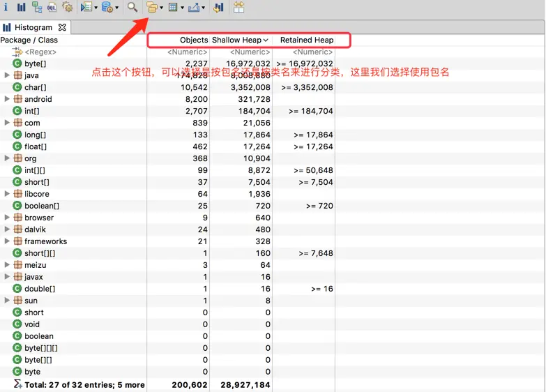Click the Group result by icon
This screenshot has width=546, height=392.
pos(152,7)
